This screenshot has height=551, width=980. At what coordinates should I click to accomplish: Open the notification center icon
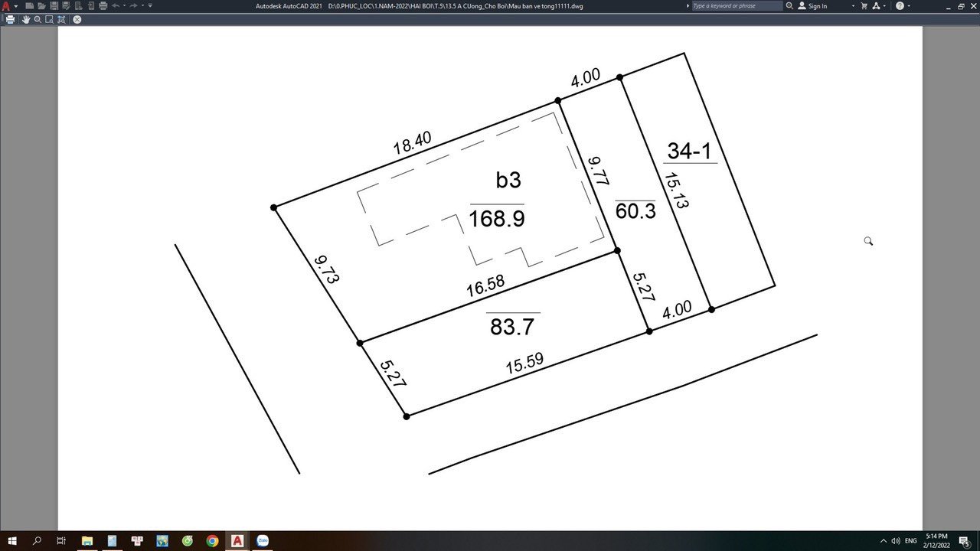pyautogui.click(x=964, y=541)
